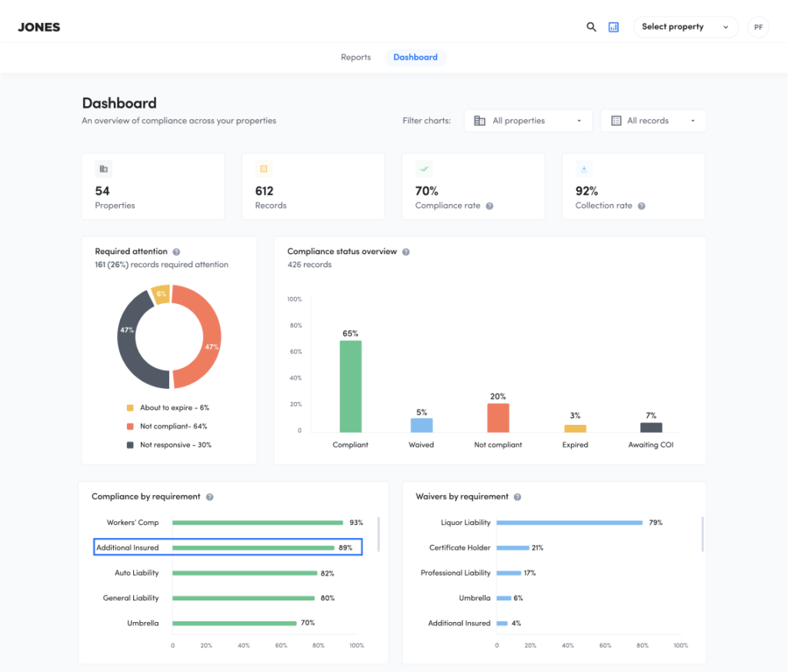Expand the All properties filter dropdown
The image size is (788, 672).
point(528,121)
